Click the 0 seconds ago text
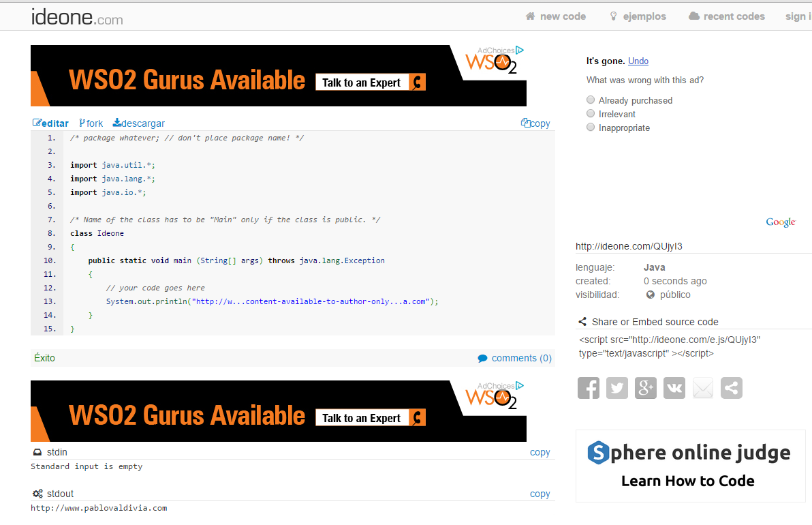 click(675, 281)
